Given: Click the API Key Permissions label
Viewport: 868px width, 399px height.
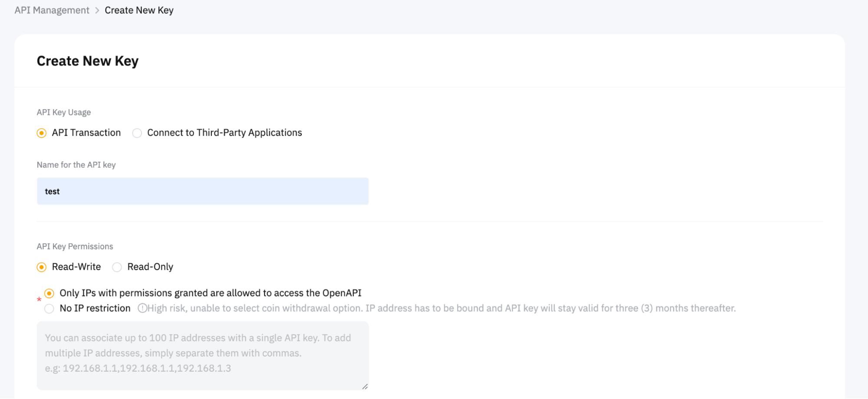Looking at the screenshot, I should 74,246.
